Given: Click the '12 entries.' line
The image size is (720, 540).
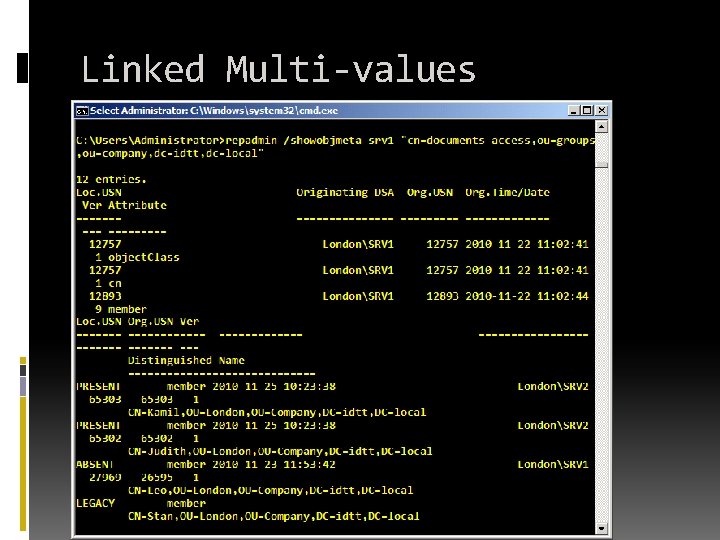Looking at the screenshot, I should pos(112,180).
